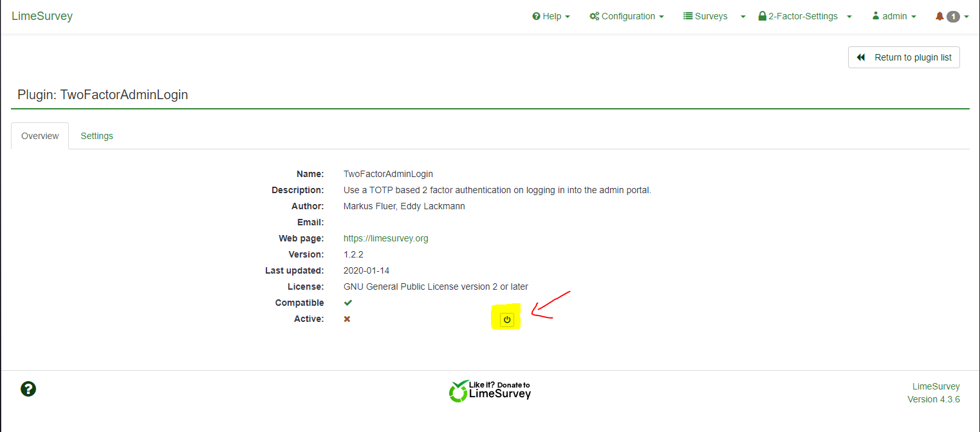The width and height of the screenshot is (980, 432).
Task: Open the admin user menu
Action: [894, 16]
